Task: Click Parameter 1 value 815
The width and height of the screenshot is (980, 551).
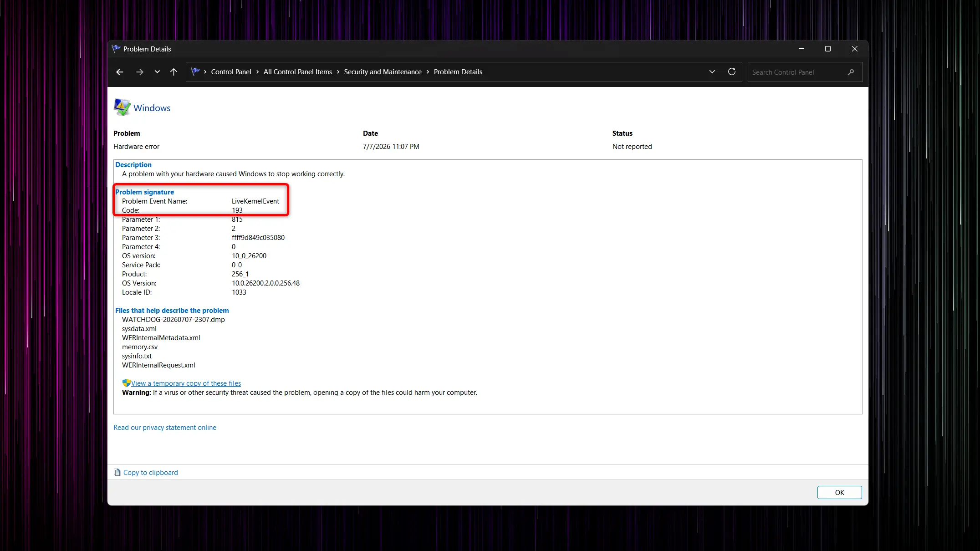Action: tap(237, 219)
